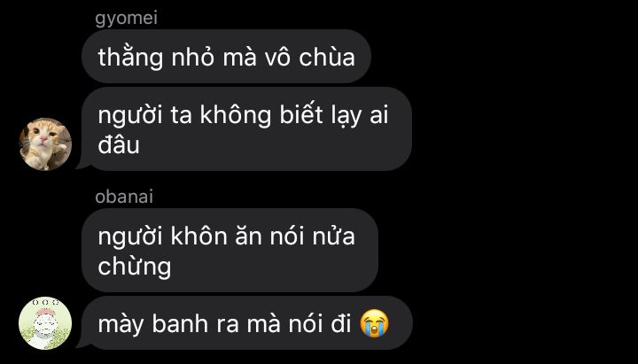The width and height of the screenshot is (638, 364).
Task: Tap the tail of obanai's last bubble
Action: (82, 344)
